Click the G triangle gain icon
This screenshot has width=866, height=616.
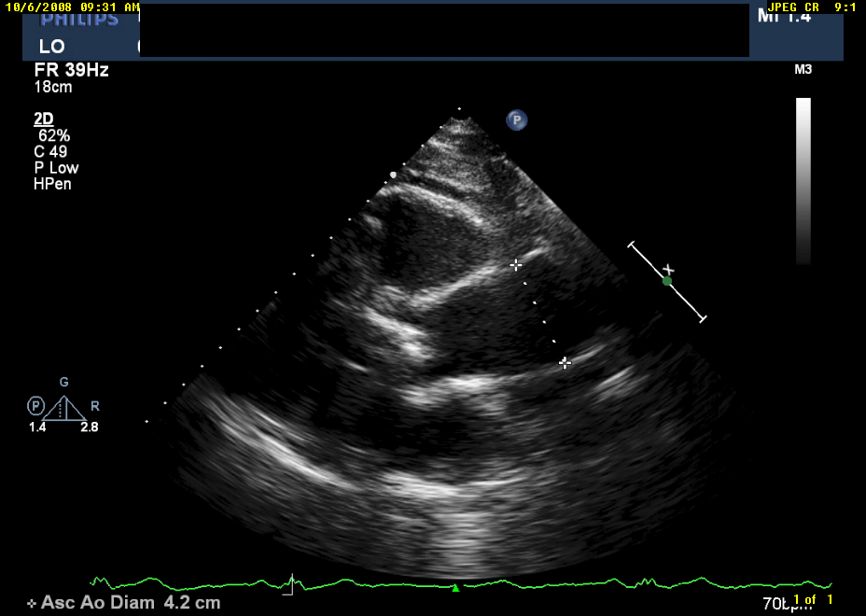click(63, 407)
